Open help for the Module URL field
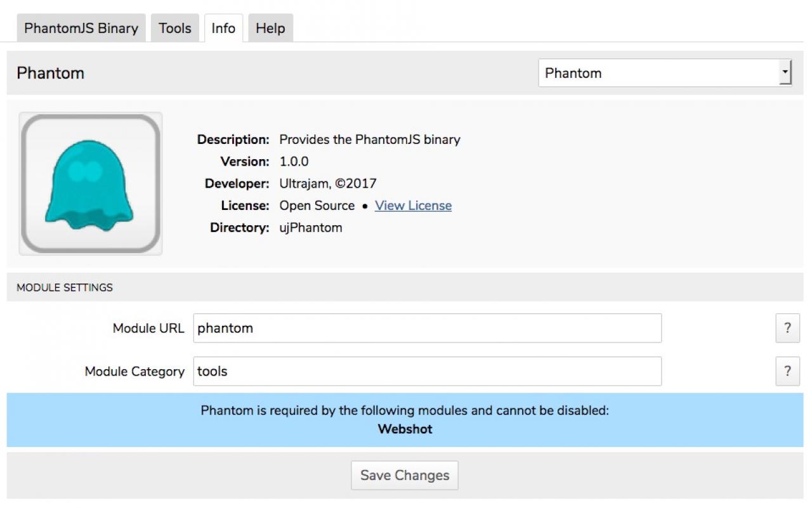The width and height of the screenshot is (812, 508). pyautogui.click(x=787, y=328)
